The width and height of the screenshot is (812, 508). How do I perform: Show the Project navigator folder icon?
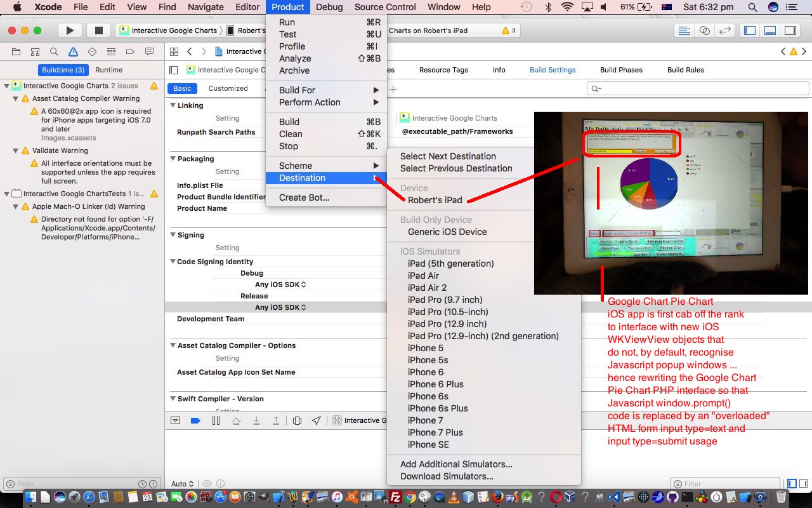click(16, 51)
